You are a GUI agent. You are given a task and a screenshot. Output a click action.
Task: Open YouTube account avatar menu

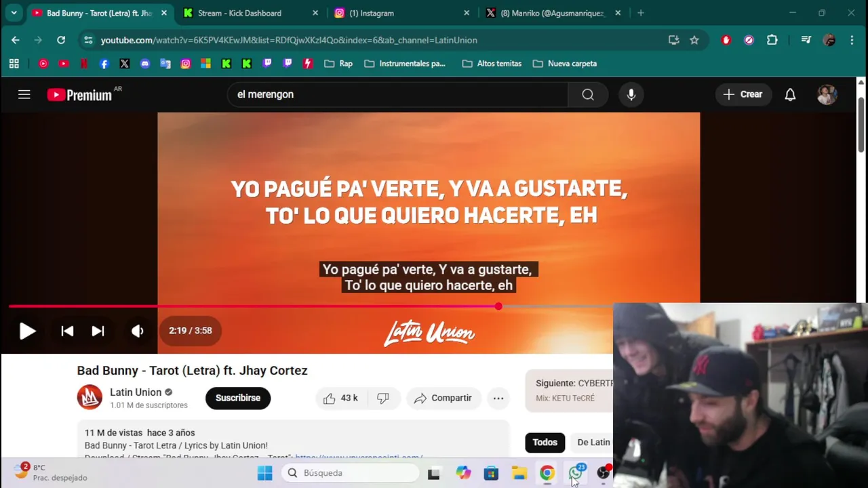click(x=827, y=94)
